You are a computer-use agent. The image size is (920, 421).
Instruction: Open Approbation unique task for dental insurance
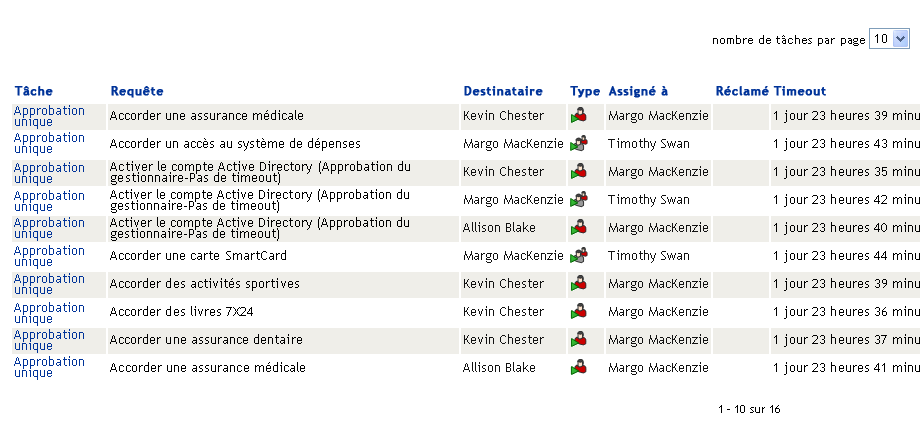click(x=49, y=340)
